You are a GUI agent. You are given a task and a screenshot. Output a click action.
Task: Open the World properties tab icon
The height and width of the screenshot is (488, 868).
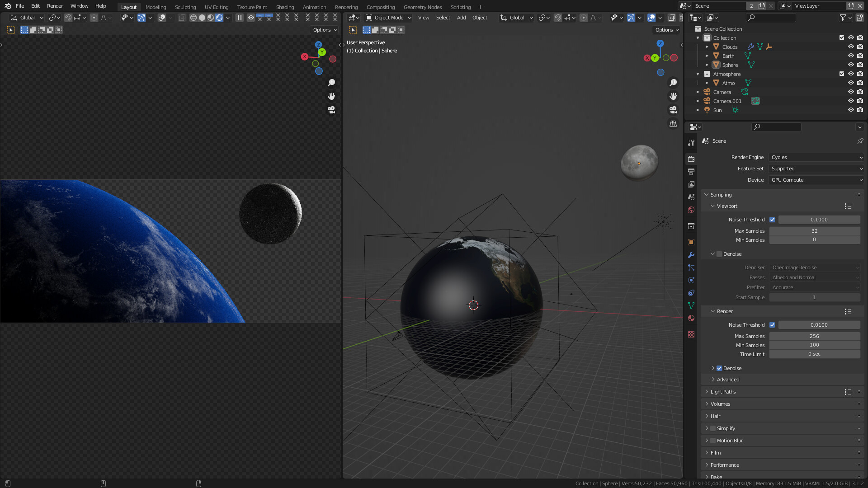pos(691,210)
